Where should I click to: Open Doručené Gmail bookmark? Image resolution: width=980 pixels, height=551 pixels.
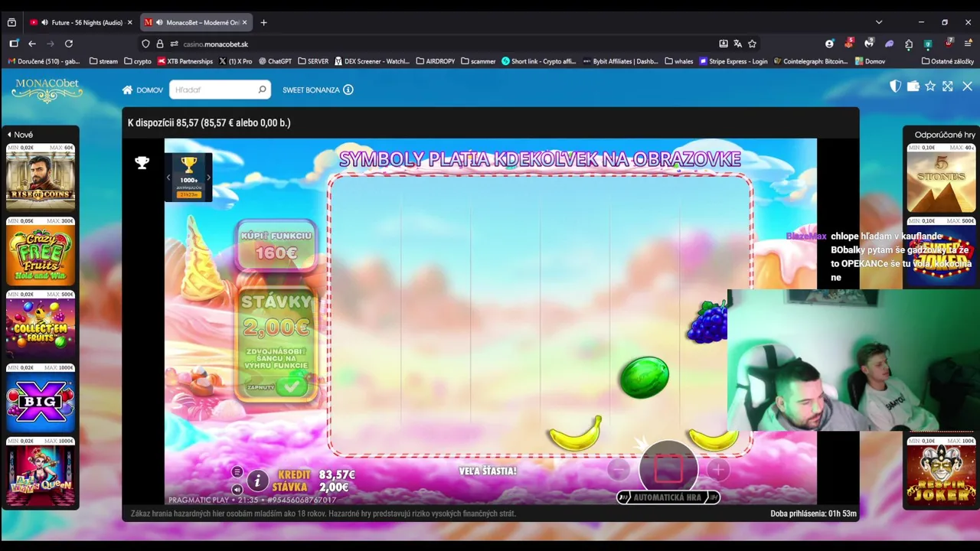pyautogui.click(x=44, y=61)
